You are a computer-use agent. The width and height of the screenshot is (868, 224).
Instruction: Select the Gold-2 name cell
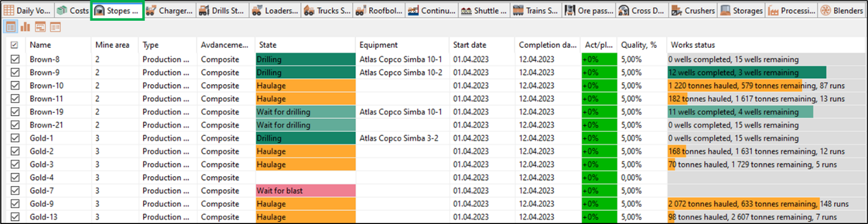[58, 151]
